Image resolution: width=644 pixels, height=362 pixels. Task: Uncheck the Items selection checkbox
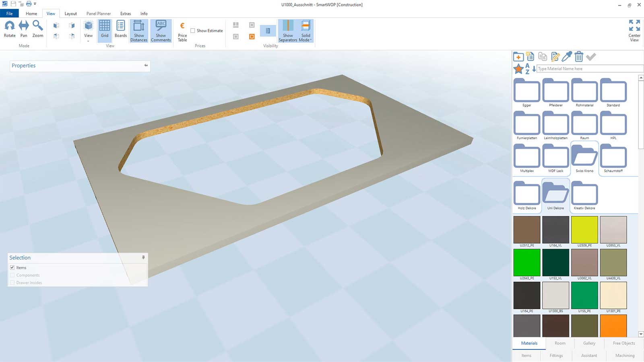point(12,267)
